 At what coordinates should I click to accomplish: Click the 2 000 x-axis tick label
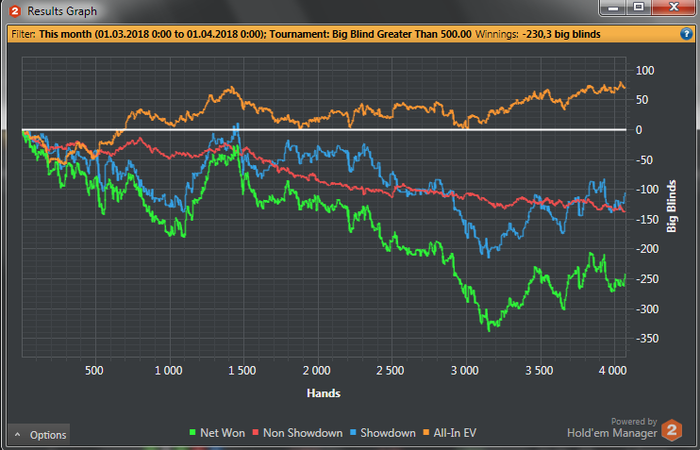click(x=317, y=371)
